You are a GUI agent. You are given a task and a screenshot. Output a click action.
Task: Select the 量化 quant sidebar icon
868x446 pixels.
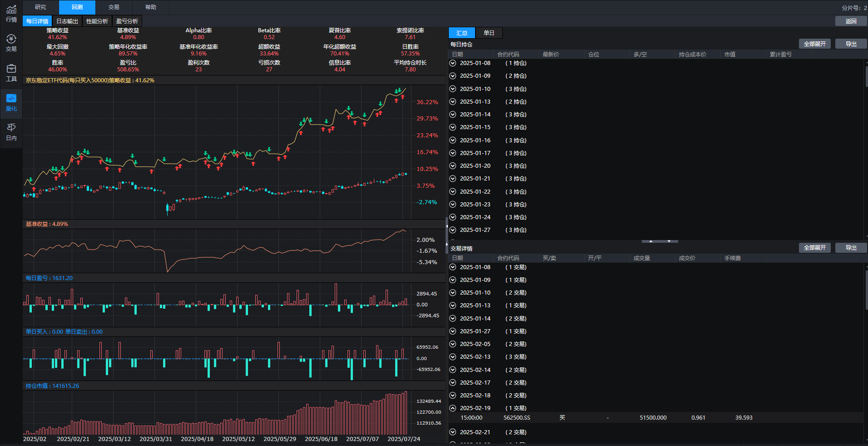[x=11, y=102]
